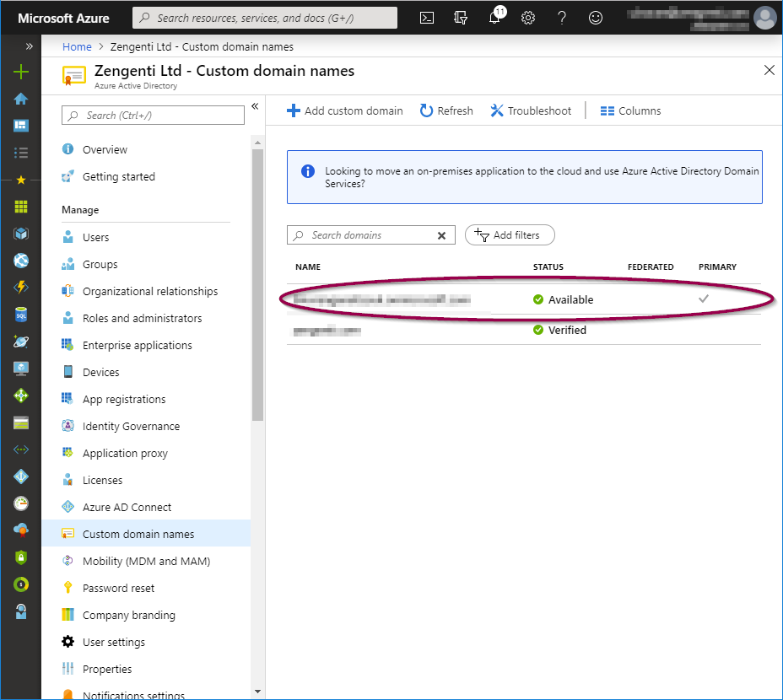Collapse the blade menu with double chevron
Screen dimensions: 783x700
click(x=255, y=106)
